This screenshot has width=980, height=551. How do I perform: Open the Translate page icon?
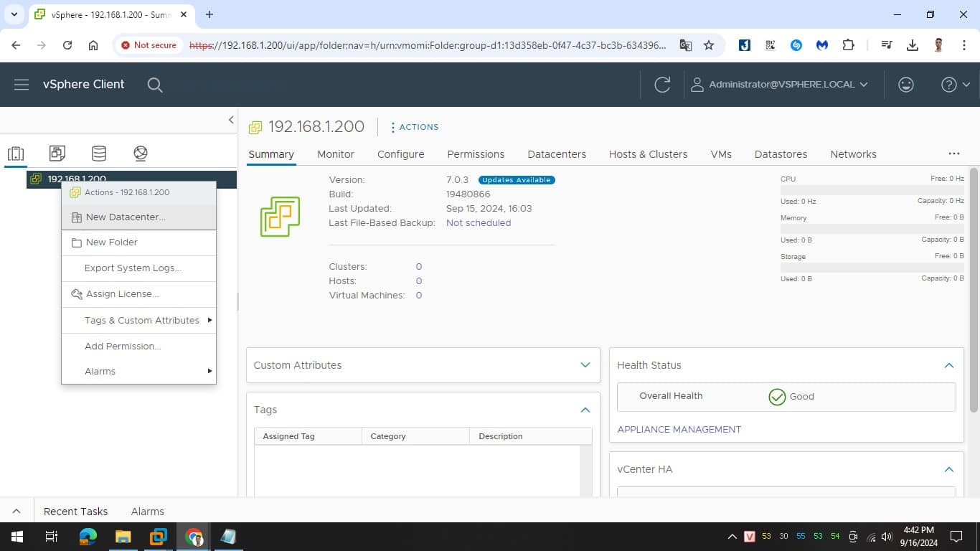click(x=686, y=45)
